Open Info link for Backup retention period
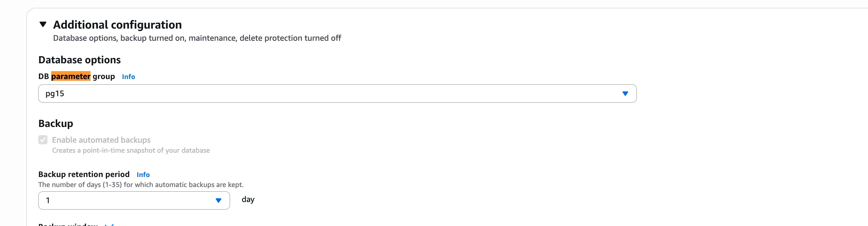The image size is (868, 226). click(x=143, y=175)
